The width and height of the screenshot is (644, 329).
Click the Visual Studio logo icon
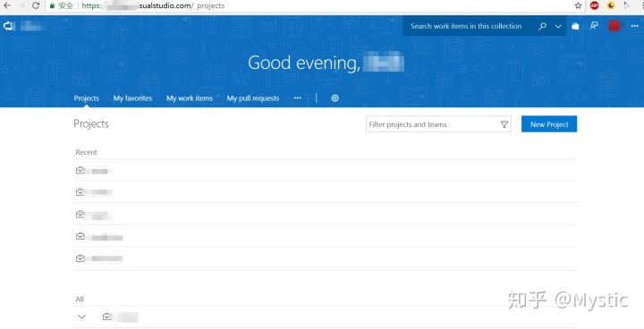(x=9, y=26)
